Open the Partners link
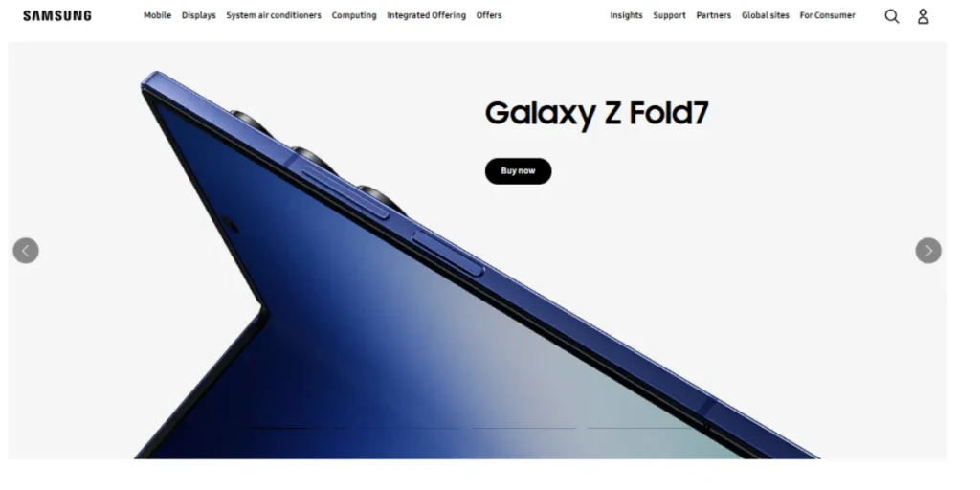Image resolution: width=980 pixels, height=490 pixels. 714,15
